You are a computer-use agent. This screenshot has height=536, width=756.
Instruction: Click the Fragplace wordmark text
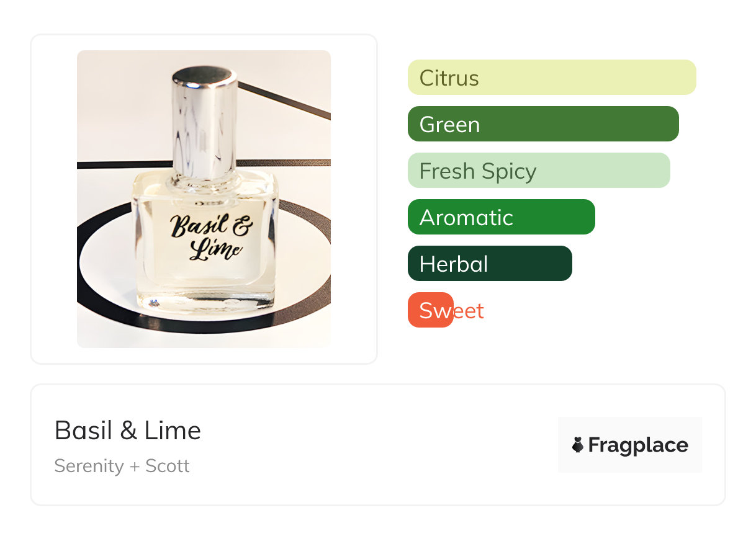638,445
